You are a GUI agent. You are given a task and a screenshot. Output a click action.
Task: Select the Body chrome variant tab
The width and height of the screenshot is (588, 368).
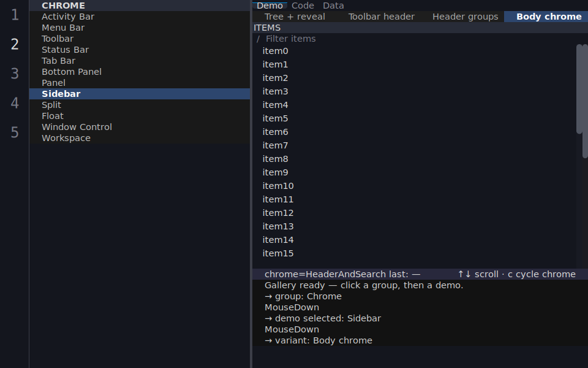tap(546, 17)
